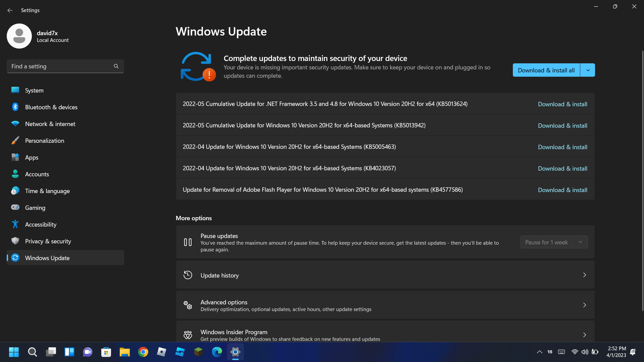Open Personalization paintbrush icon in sidebar
The width and height of the screenshot is (644, 362).
[x=15, y=140]
